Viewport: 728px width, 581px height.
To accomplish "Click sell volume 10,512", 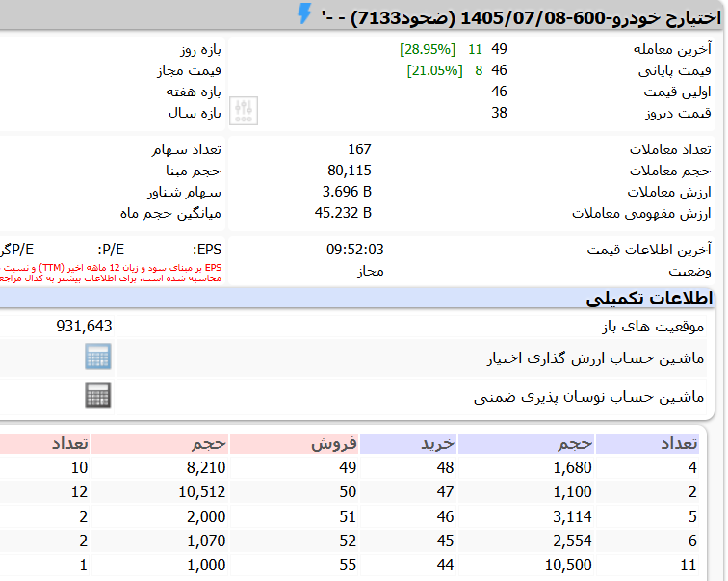I will coord(202,491).
